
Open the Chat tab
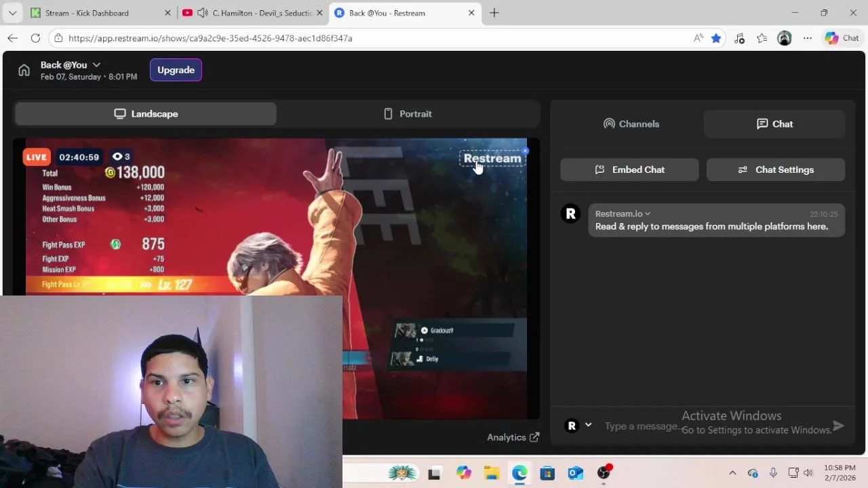774,124
